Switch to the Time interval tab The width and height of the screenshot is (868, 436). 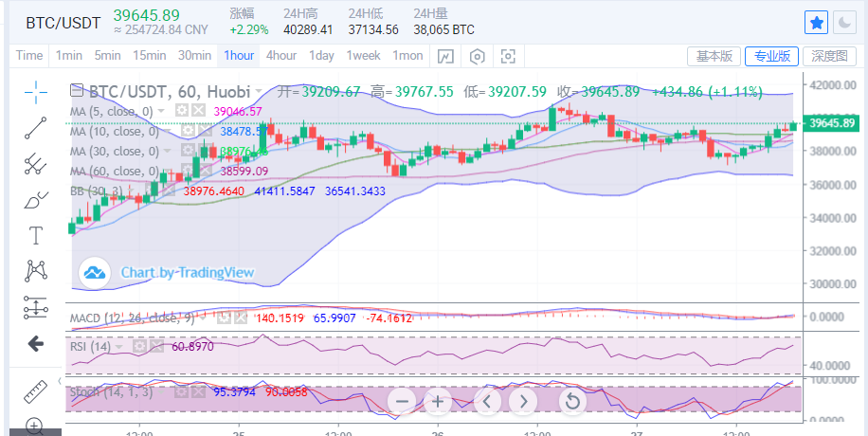(29, 56)
